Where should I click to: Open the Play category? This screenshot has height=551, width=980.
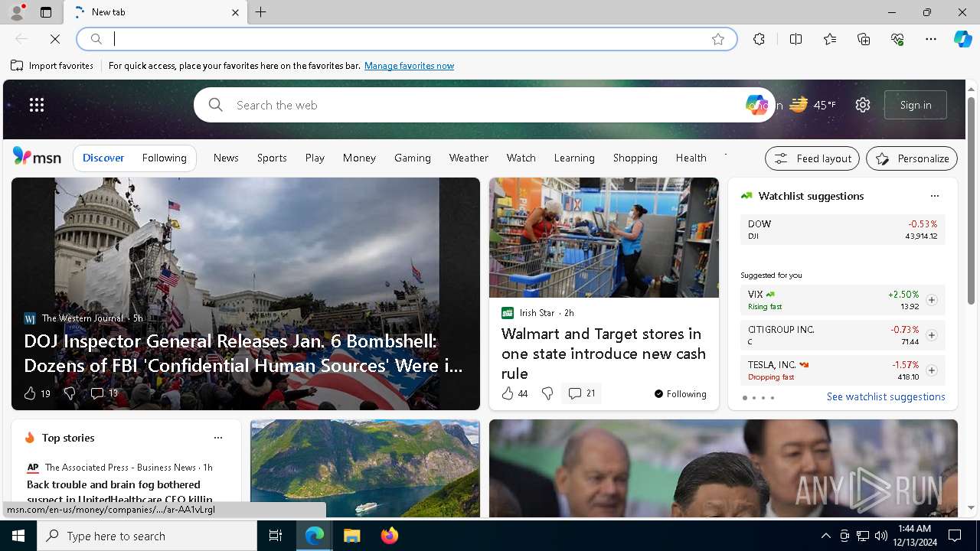(x=315, y=158)
